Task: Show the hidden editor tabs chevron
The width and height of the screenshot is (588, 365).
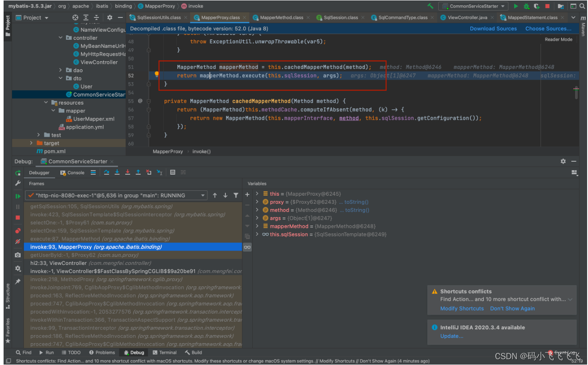Action: (573, 17)
